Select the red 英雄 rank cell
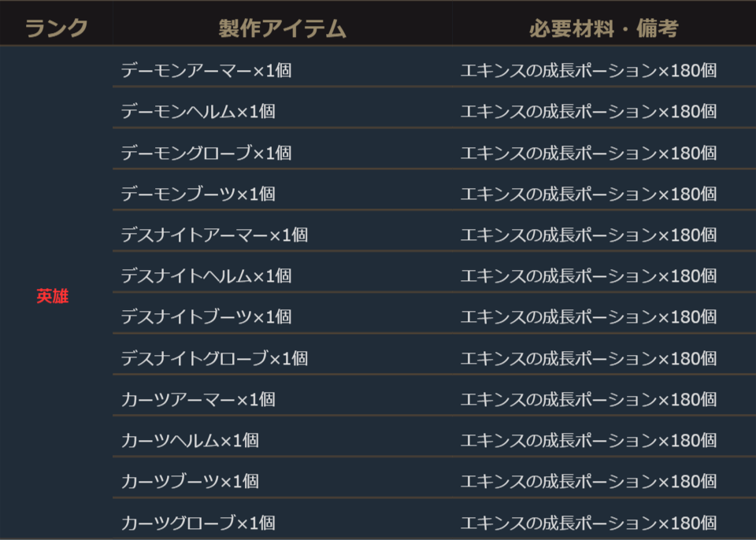 pyautogui.click(x=52, y=297)
